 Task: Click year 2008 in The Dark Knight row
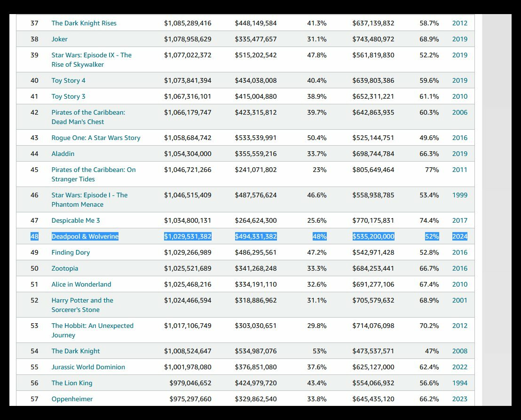click(459, 351)
